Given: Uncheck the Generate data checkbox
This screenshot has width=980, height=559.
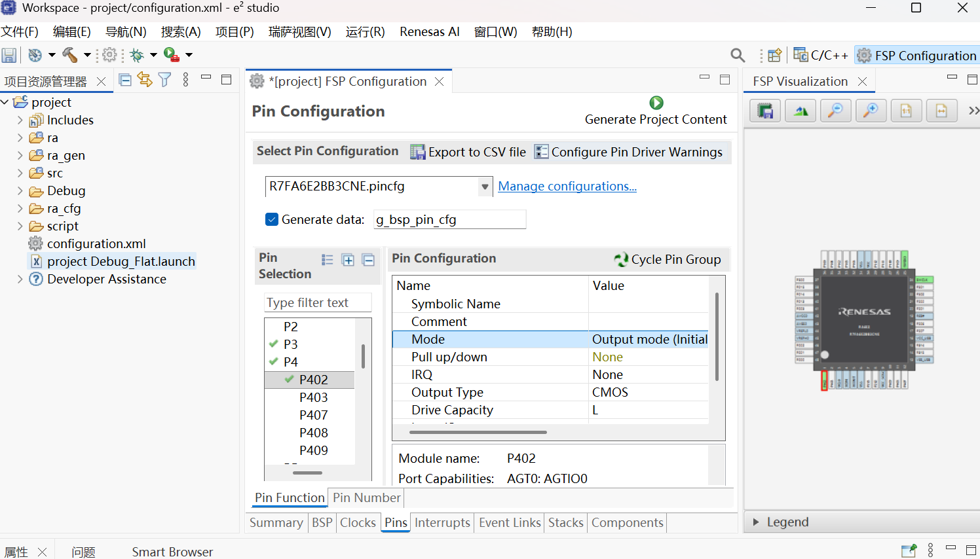Looking at the screenshot, I should coord(272,219).
